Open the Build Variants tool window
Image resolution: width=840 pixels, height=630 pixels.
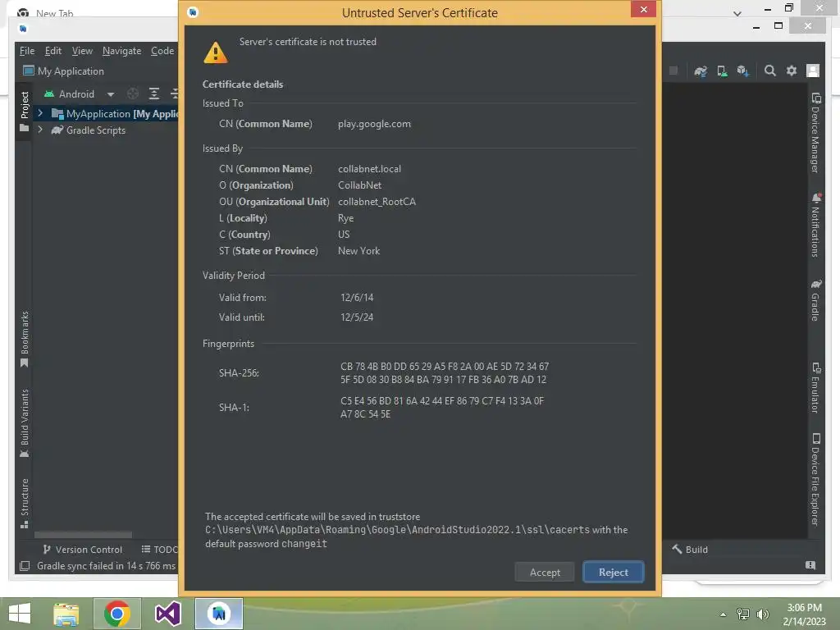(x=24, y=423)
